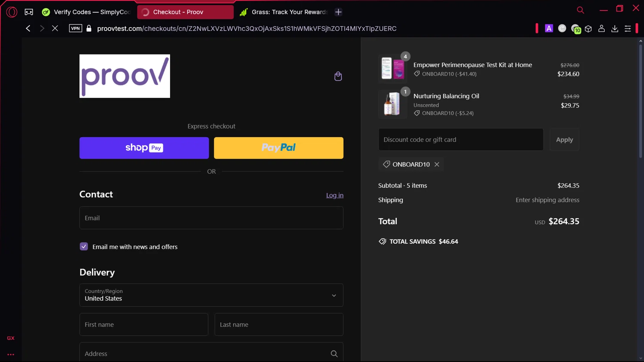
Task: Click the page URL in address bar
Action: click(x=247, y=28)
